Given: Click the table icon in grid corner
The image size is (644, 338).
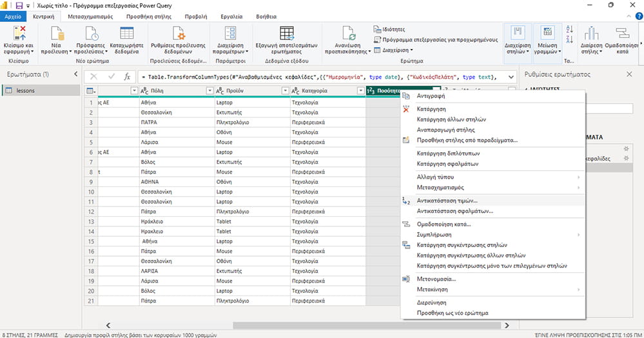Looking at the screenshot, I should (x=91, y=90).
